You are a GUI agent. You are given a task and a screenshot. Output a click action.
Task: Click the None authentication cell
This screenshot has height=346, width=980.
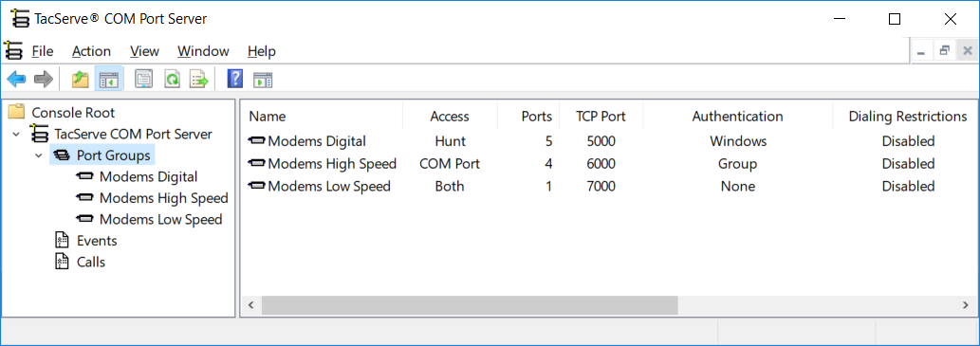pos(738,186)
